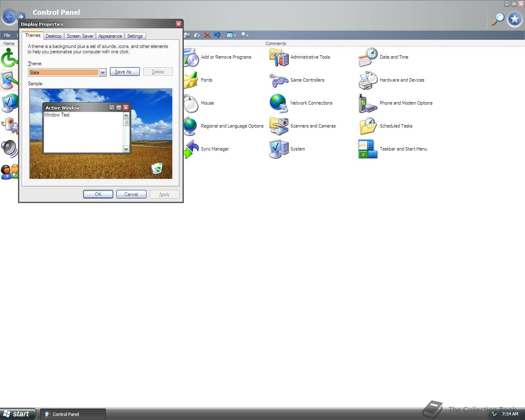This screenshot has height=420, width=525.
Task: Click the Name column header
Action: click(x=9, y=43)
